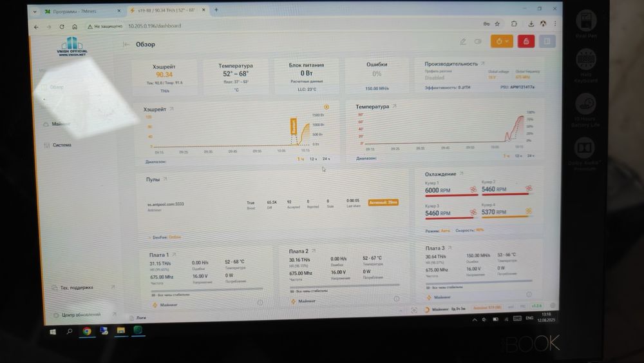This screenshot has width=644, height=363.
Task: Open browser extensions icon
Action: [514, 24]
